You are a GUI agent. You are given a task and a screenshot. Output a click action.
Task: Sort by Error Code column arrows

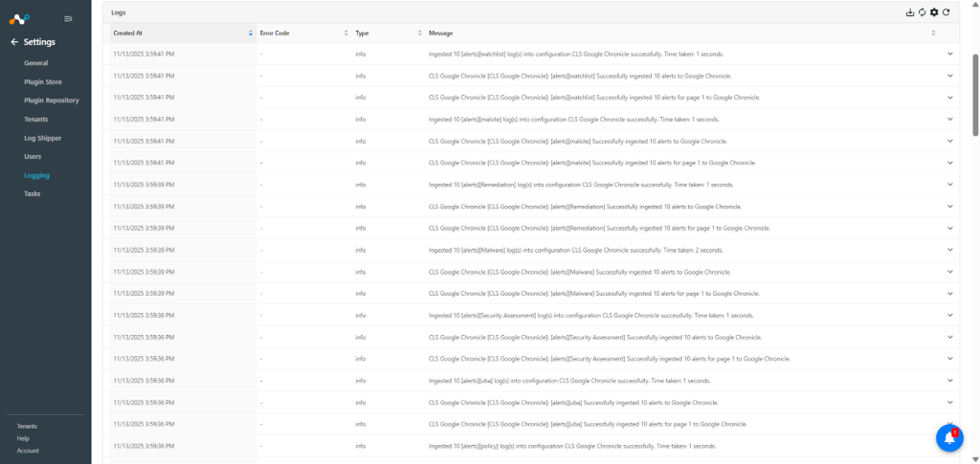(346, 33)
